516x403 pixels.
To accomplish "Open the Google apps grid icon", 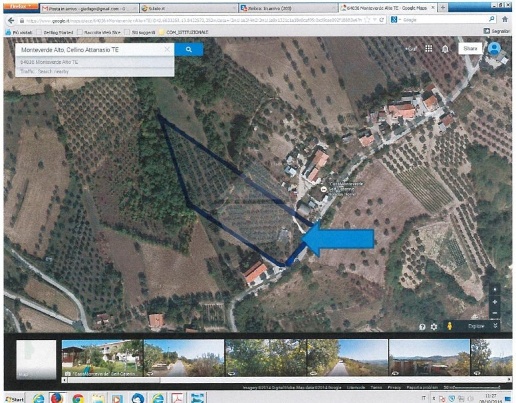I will coord(429,49).
